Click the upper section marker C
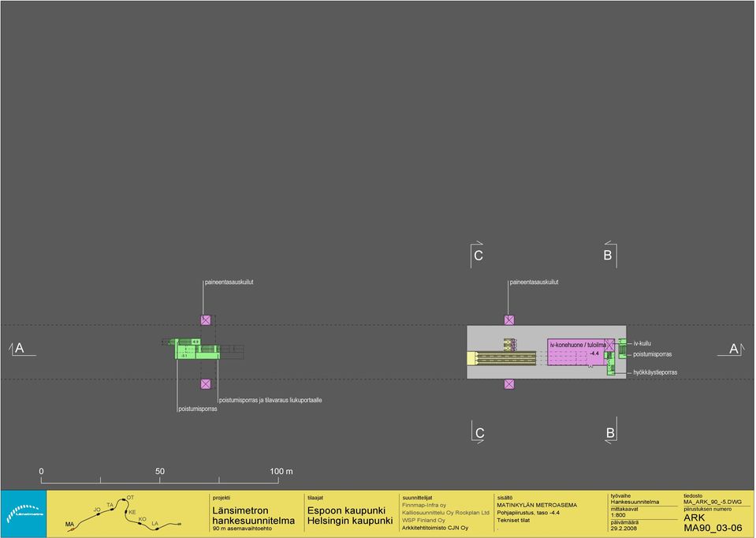This screenshot has width=756, height=538. point(478,255)
